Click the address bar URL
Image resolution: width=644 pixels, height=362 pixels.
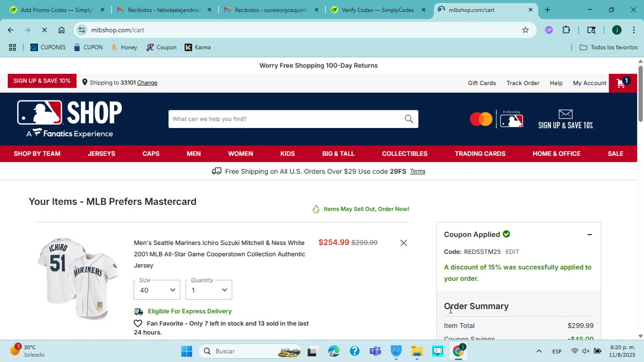pyautogui.click(x=118, y=30)
